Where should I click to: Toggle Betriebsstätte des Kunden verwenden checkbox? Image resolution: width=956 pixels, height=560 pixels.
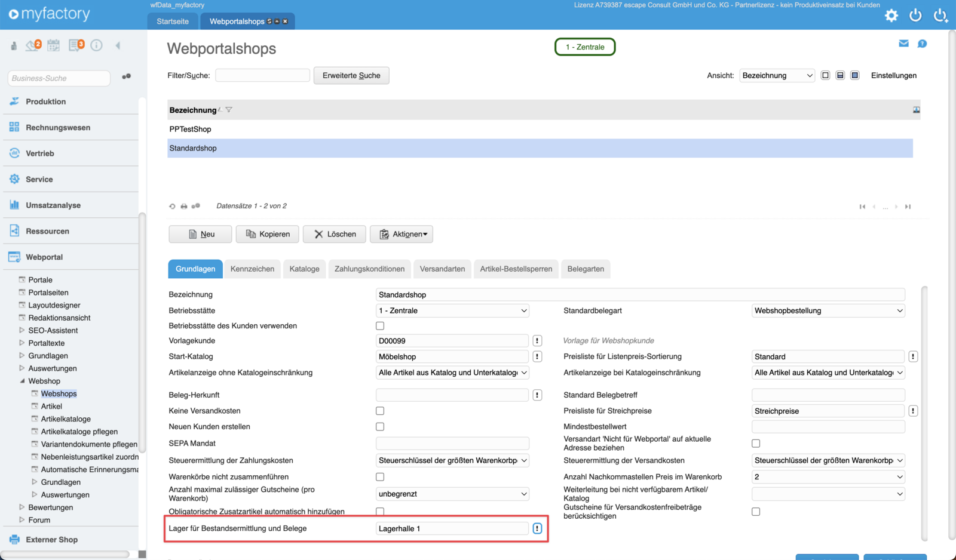coord(380,326)
